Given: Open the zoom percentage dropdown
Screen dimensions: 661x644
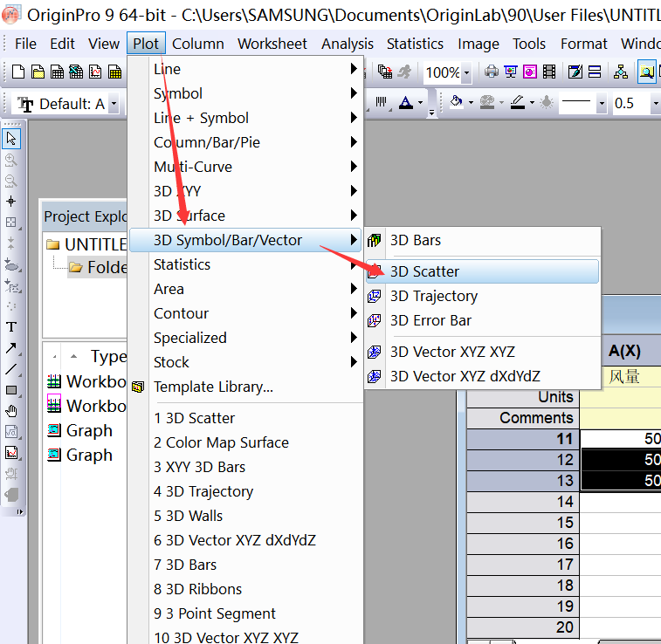Looking at the screenshot, I should click(466, 72).
